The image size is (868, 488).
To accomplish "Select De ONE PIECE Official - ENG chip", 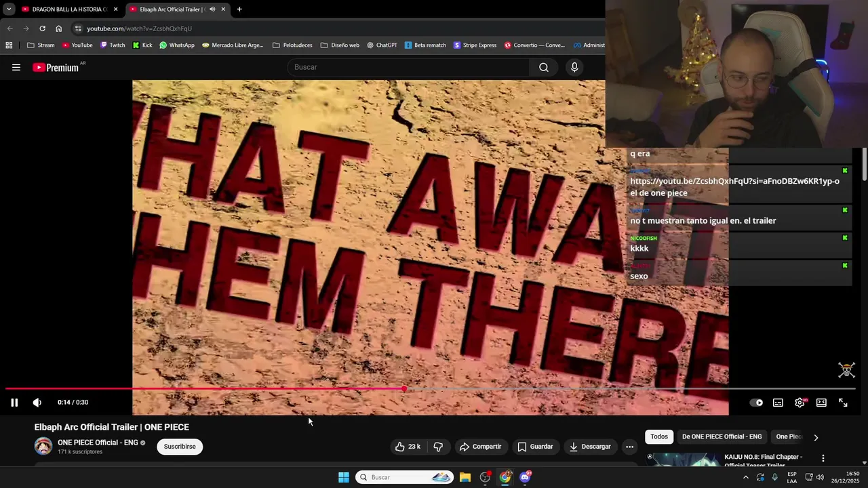I will click(722, 437).
